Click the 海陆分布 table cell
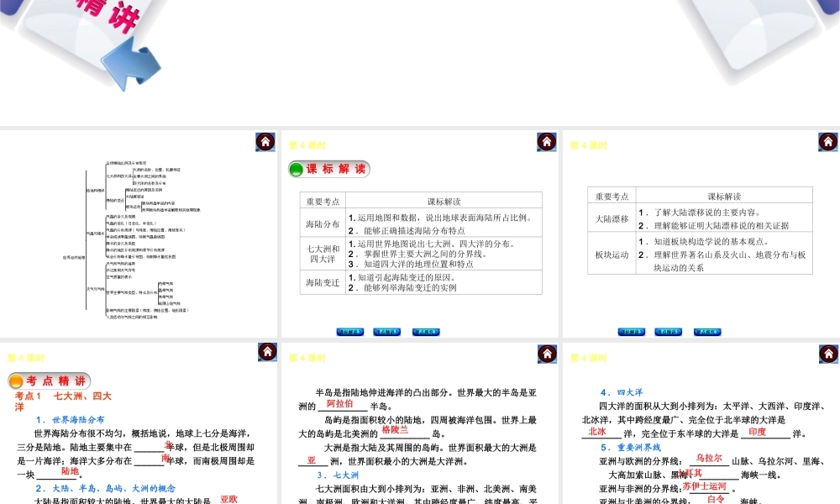The height and width of the screenshot is (504, 840). (323, 224)
